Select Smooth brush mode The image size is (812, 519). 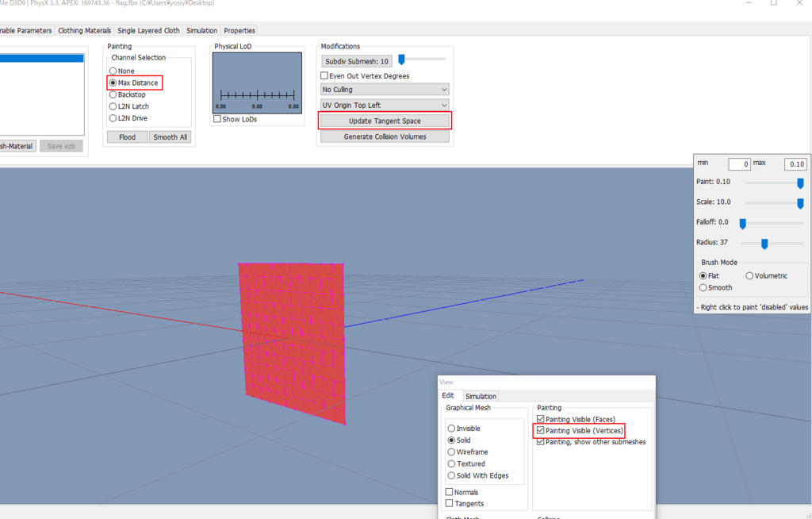tap(703, 288)
